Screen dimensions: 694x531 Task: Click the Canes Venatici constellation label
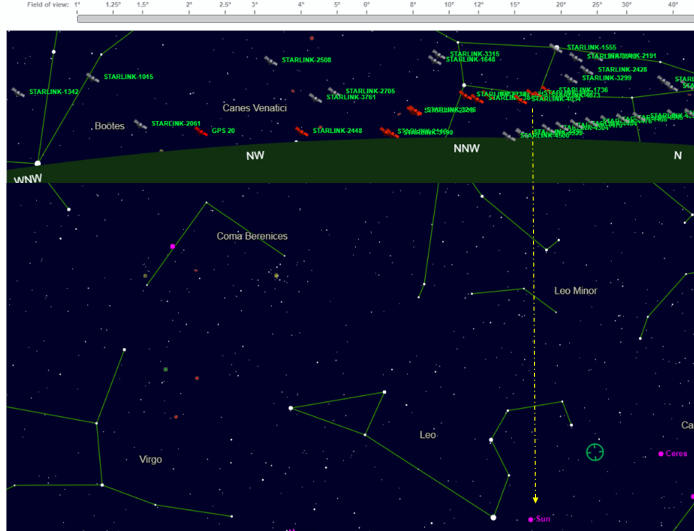click(x=254, y=107)
